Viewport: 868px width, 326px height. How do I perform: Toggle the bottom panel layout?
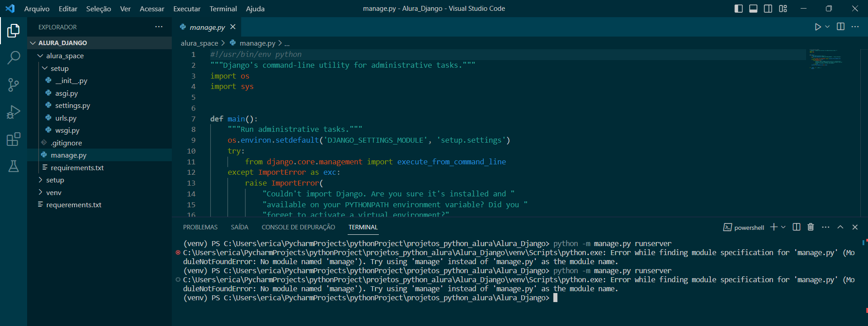click(753, 9)
